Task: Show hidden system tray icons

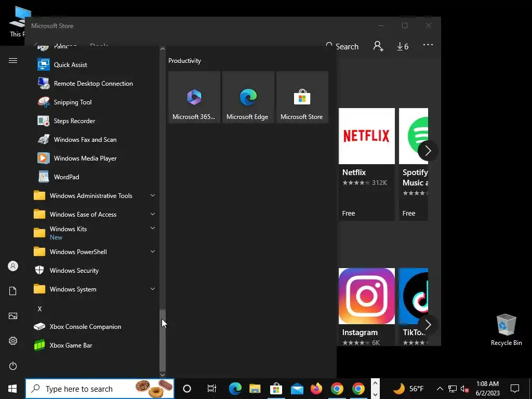Action: click(x=440, y=389)
